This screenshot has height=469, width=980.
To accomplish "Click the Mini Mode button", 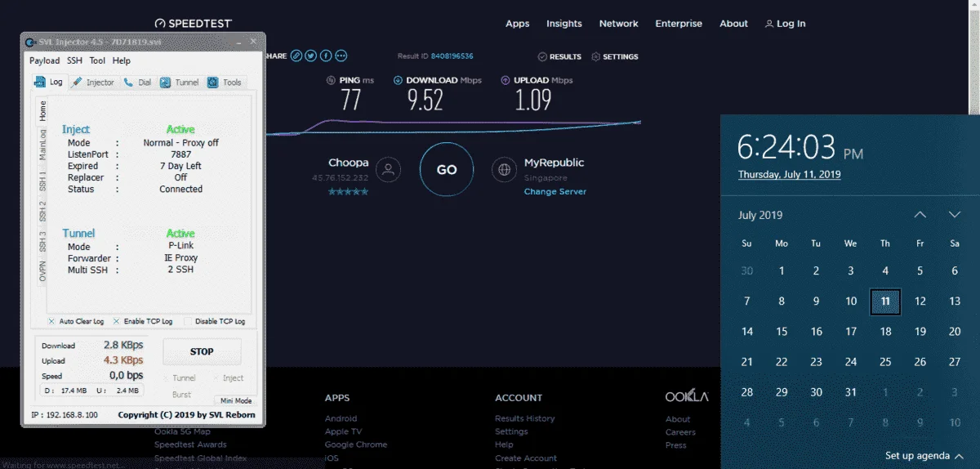I will [x=236, y=400].
